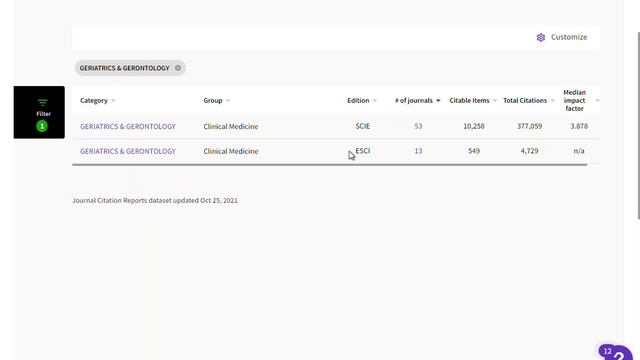Sort by Category column arrow

coord(113,101)
